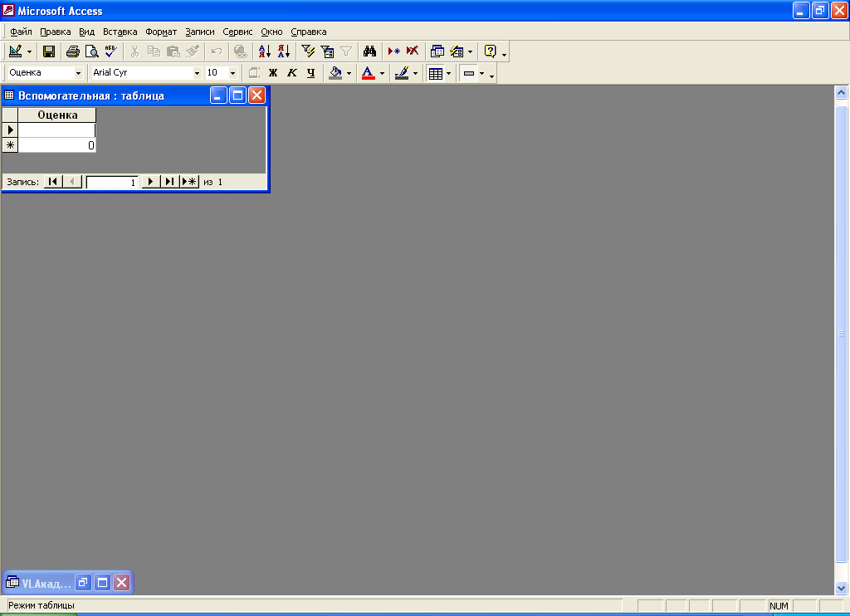This screenshot has width=850, height=616.
Task: Click the Print icon
Action: tap(73, 51)
